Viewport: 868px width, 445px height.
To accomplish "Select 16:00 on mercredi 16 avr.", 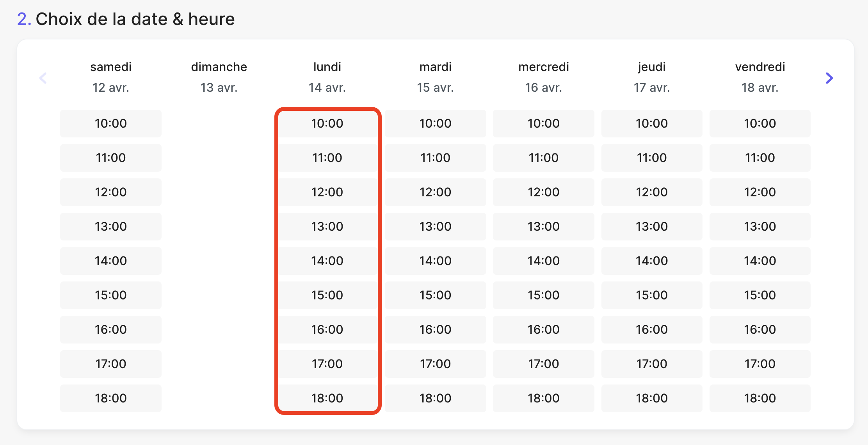I will pos(543,329).
